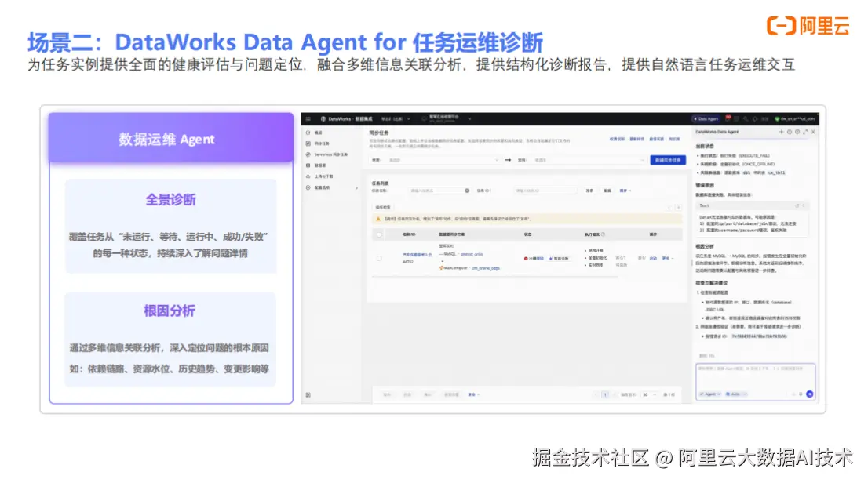Collapse the left sidebar using bottom icon
The image size is (868, 483).
[308, 395]
